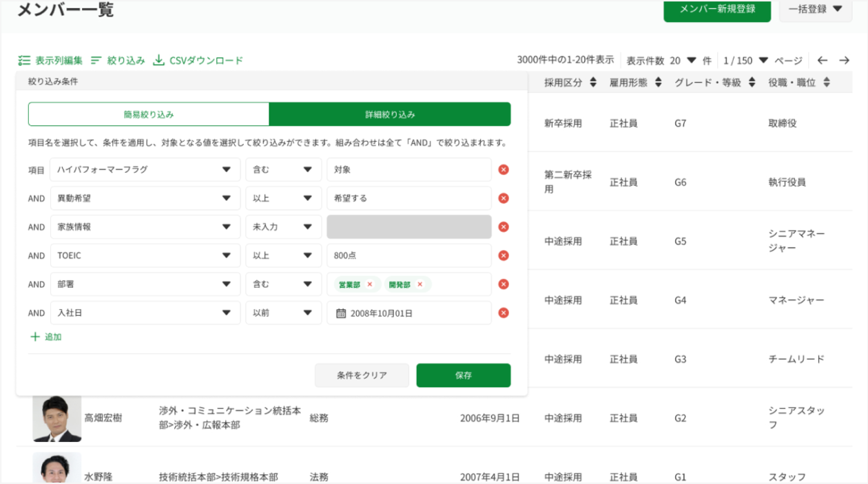Select the 詳細絞り込み tab

[x=390, y=114]
